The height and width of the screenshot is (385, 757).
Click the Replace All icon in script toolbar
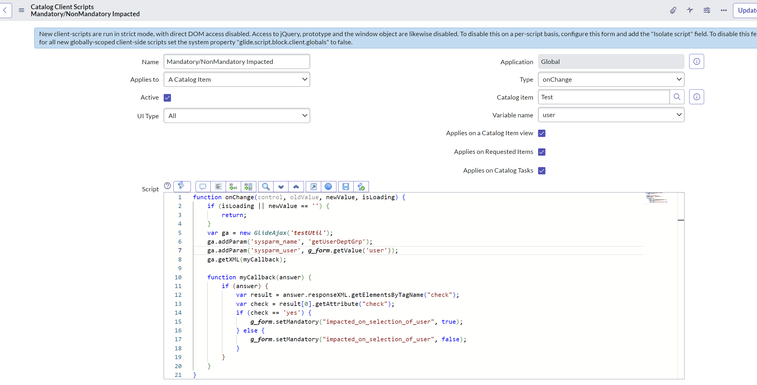pyautogui.click(x=248, y=186)
